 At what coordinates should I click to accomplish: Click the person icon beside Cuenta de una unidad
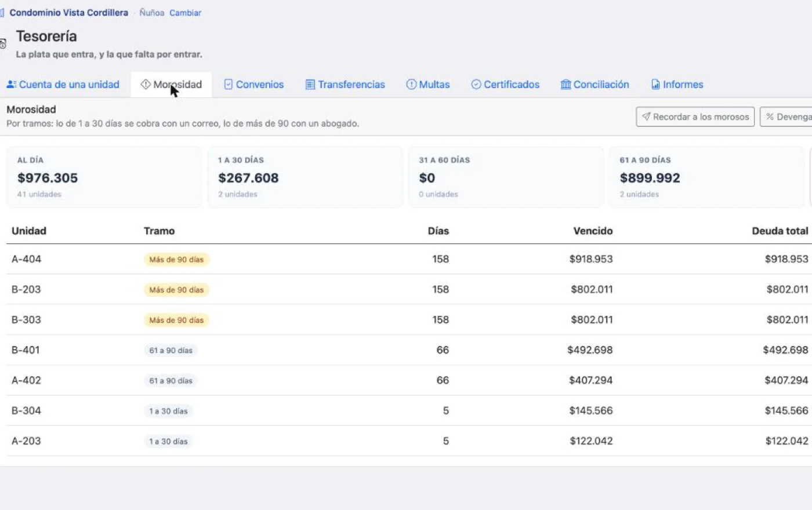coord(12,85)
